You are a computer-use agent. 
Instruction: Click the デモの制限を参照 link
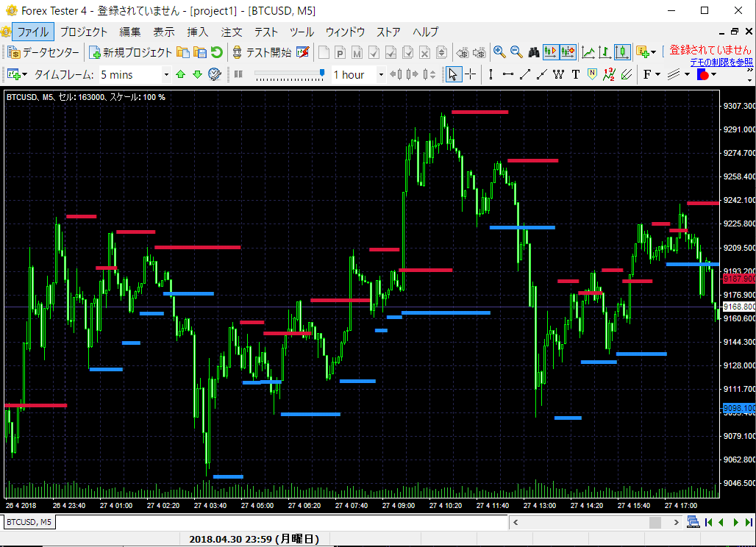[x=721, y=62]
